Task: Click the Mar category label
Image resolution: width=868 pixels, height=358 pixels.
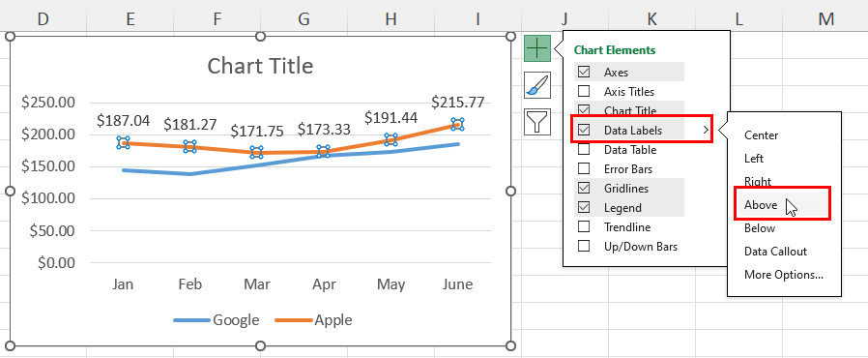Action: [x=257, y=284]
